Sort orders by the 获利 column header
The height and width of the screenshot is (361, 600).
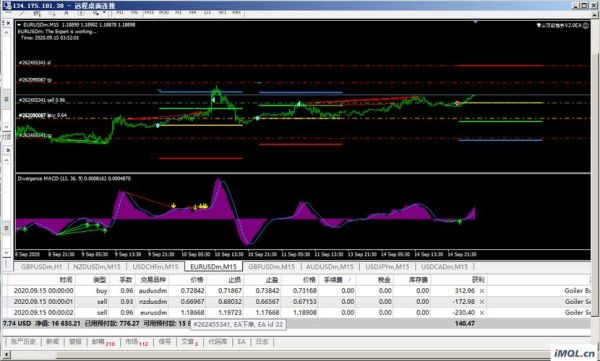click(478, 280)
